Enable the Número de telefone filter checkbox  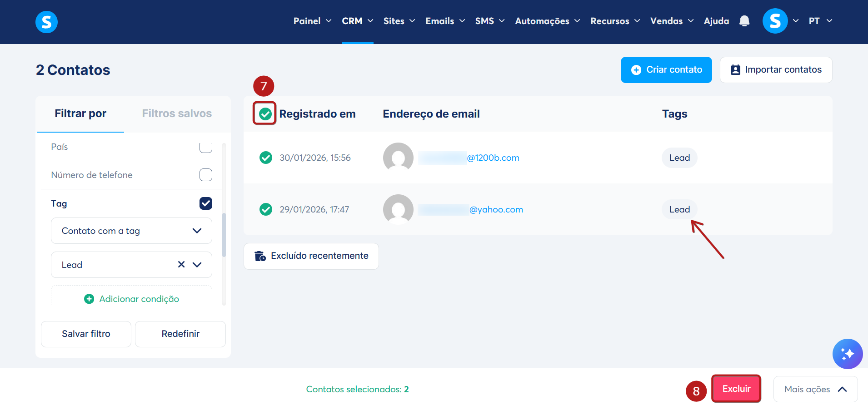tap(206, 175)
